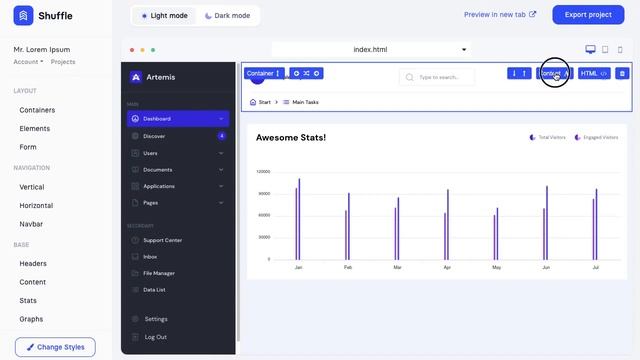Open the Content category in left panel
This screenshot has height=360, width=640.
pyautogui.click(x=33, y=282)
